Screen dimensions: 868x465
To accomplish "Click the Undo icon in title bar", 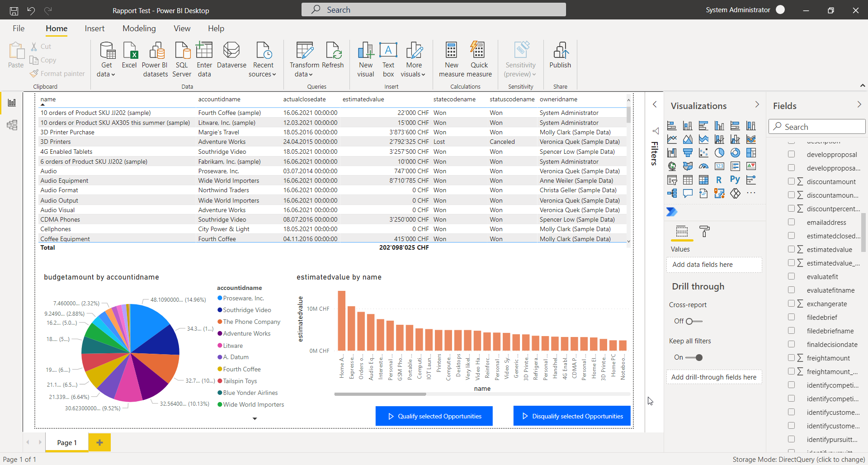I will [31, 10].
